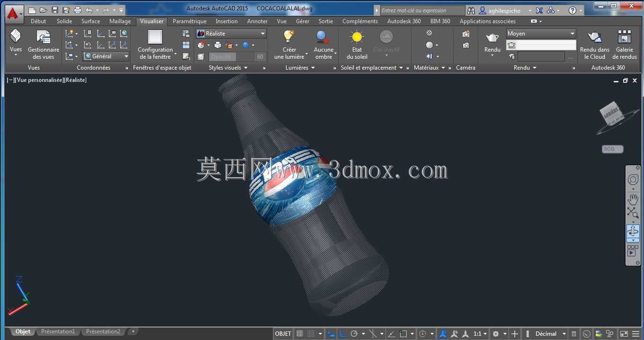Switch to the Maillage ribbon tab
Image resolution: width=644 pixels, height=340 pixels.
(x=120, y=21)
